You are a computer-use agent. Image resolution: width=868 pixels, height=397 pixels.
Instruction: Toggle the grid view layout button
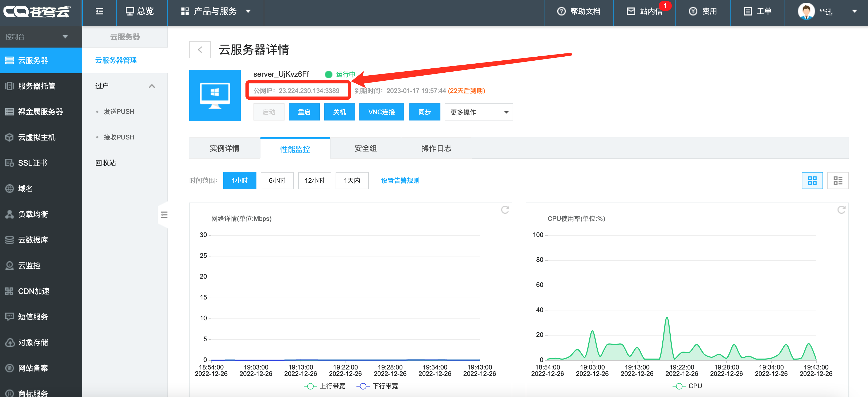[812, 180]
